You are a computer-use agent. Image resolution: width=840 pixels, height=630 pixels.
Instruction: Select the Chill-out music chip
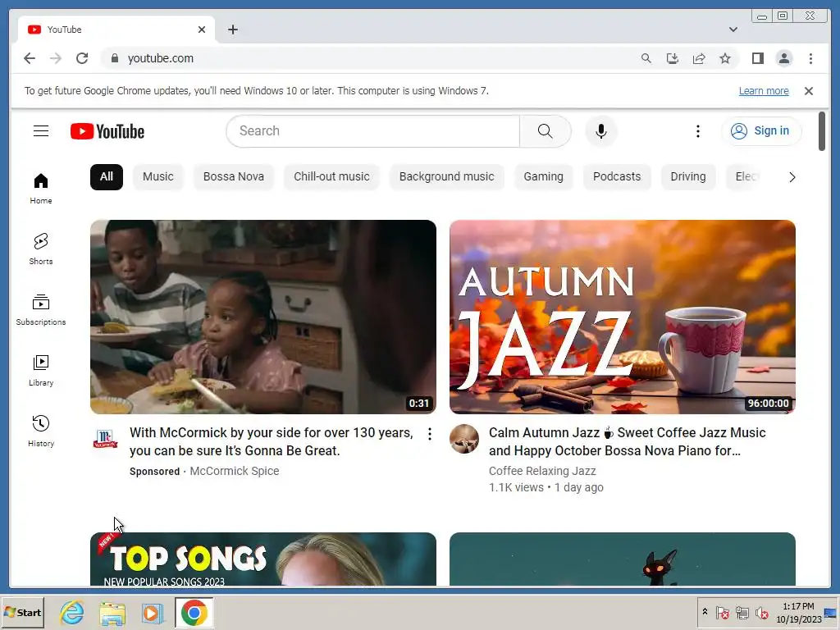pyautogui.click(x=331, y=177)
